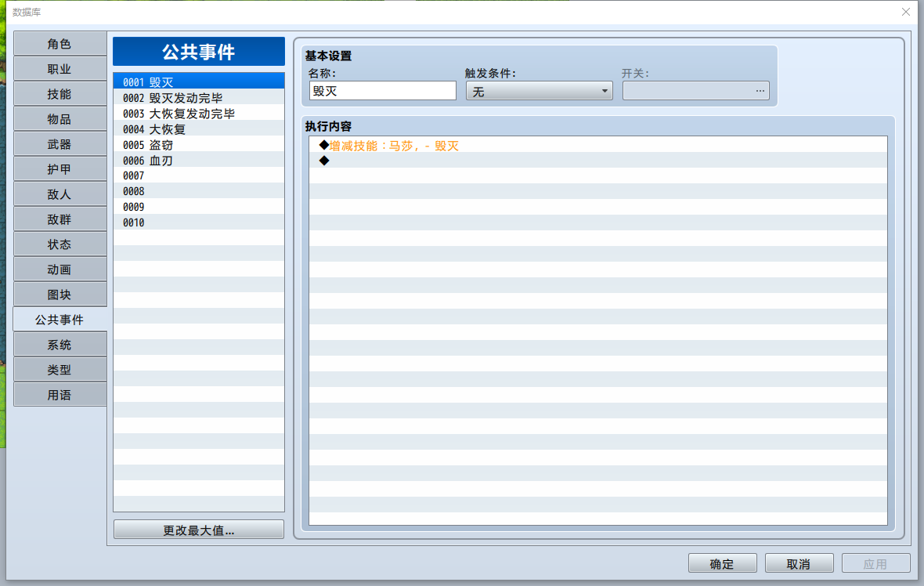Open the 武器 tab
This screenshot has height=586, width=924.
pos(60,144)
